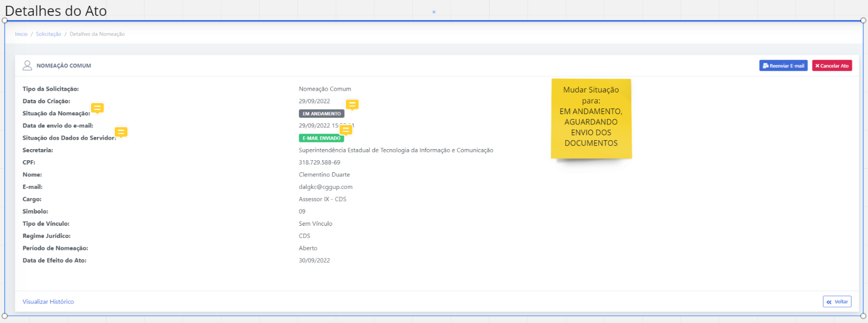This screenshot has height=323, width=868.
Task: Select the Detalhes do Ato frame title
Action: 56,11
